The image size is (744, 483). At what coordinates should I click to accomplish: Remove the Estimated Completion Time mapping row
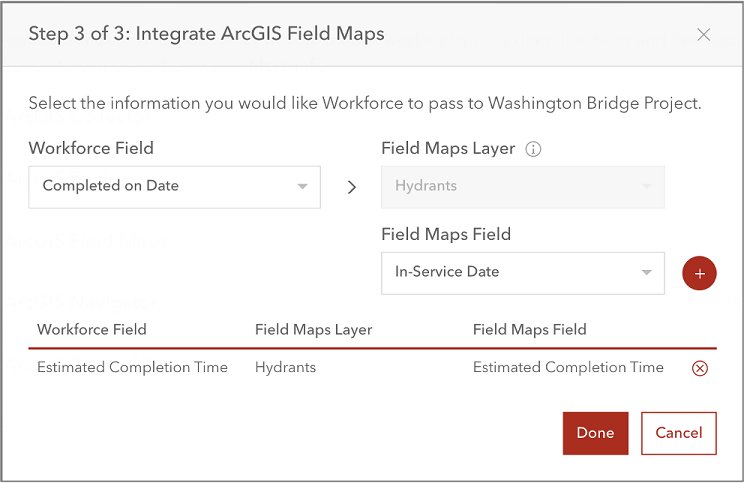699,368
